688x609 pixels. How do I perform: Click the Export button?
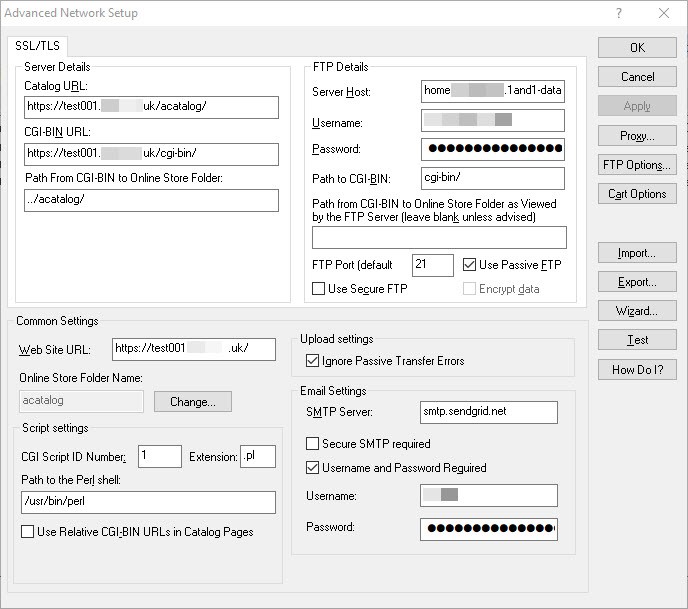point(637,282)
